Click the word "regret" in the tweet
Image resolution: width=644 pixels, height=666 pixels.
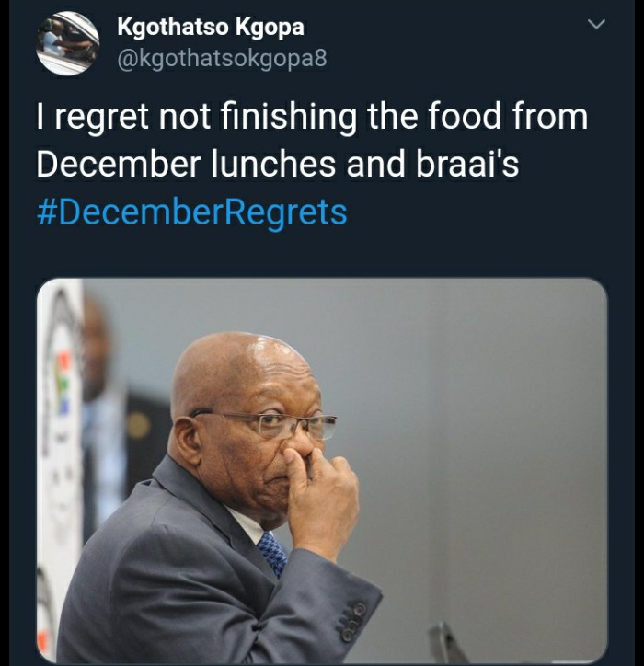101,118
